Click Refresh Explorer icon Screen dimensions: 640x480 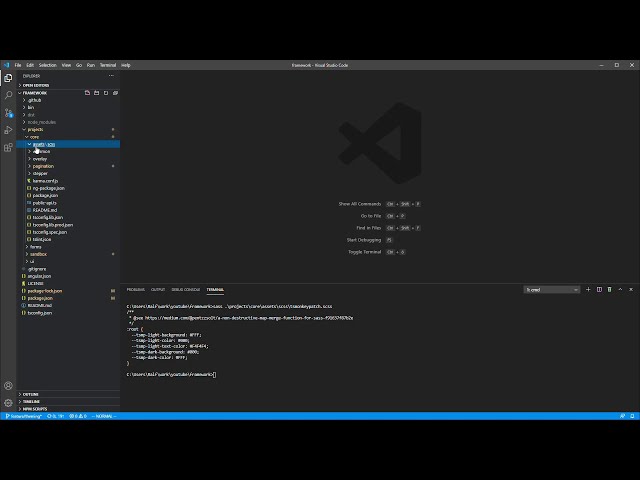[x=106, y=93]
